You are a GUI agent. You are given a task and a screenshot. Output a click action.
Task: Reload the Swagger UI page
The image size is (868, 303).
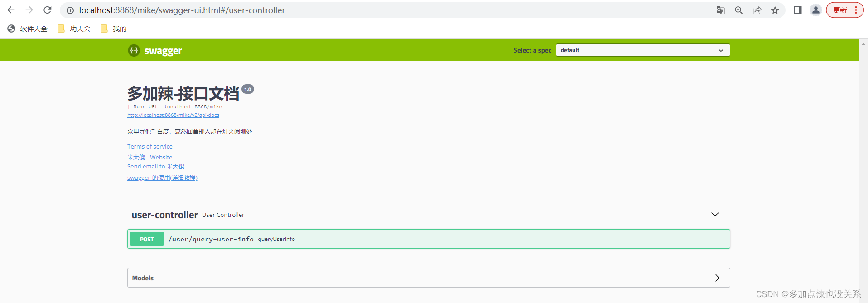pos(48,10)
